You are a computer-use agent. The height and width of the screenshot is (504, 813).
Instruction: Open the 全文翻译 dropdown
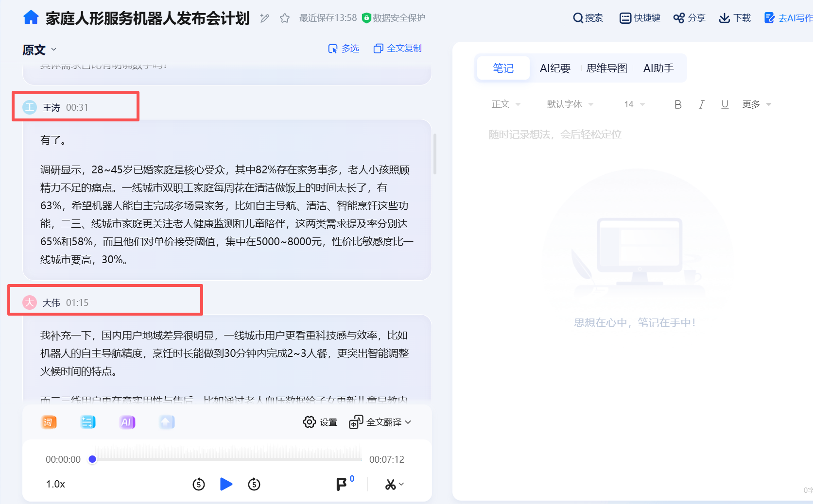coord(381,422)
